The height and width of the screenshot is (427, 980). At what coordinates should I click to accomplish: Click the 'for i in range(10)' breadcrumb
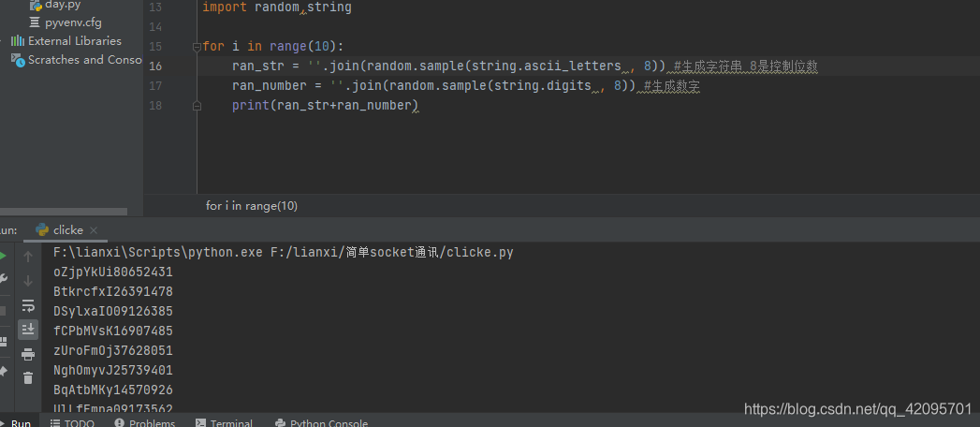click(x=252, y=206)
